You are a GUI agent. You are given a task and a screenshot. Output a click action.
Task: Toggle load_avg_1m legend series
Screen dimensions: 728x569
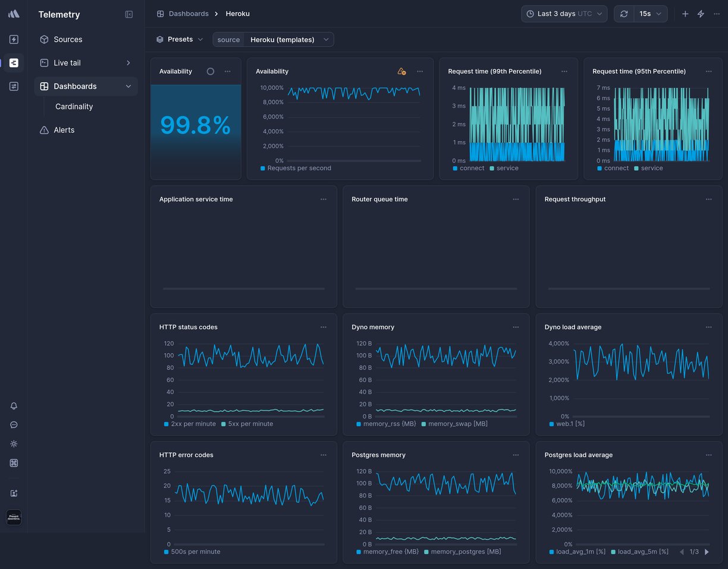(578, 552)
